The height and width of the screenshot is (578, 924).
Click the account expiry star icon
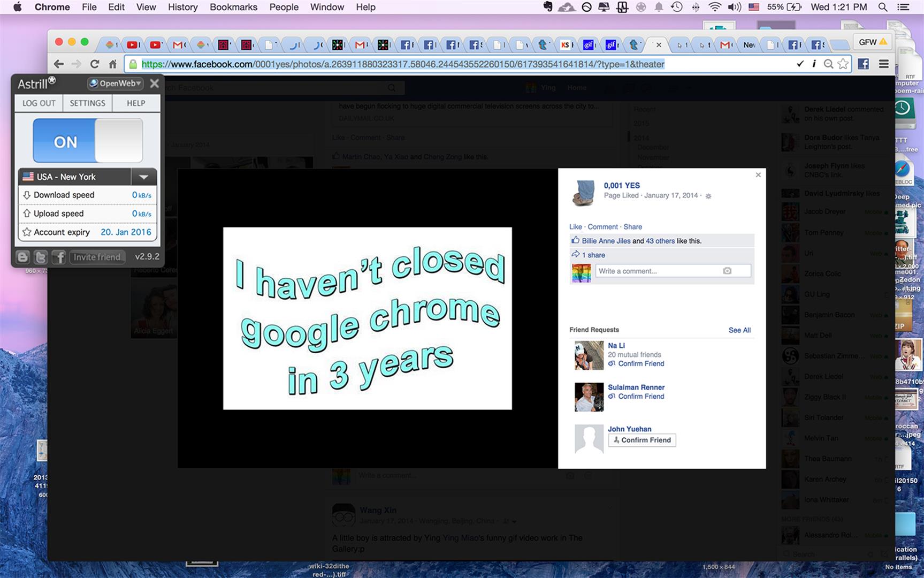27,232
